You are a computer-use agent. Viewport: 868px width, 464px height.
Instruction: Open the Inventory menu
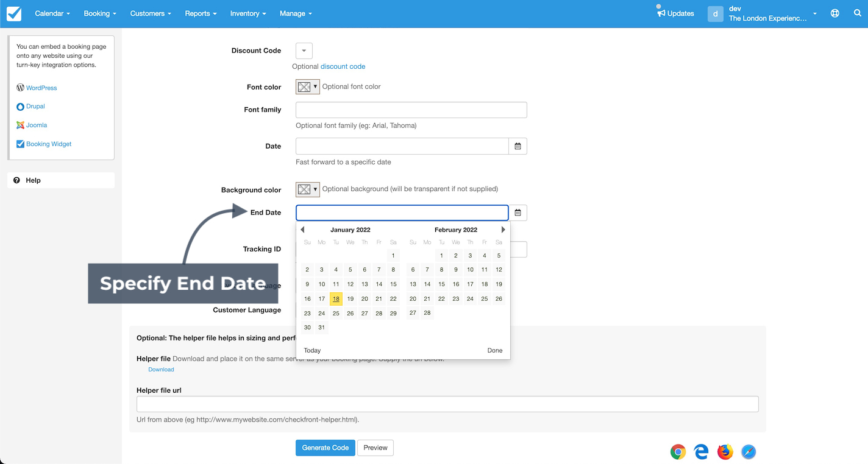(248, 13)
